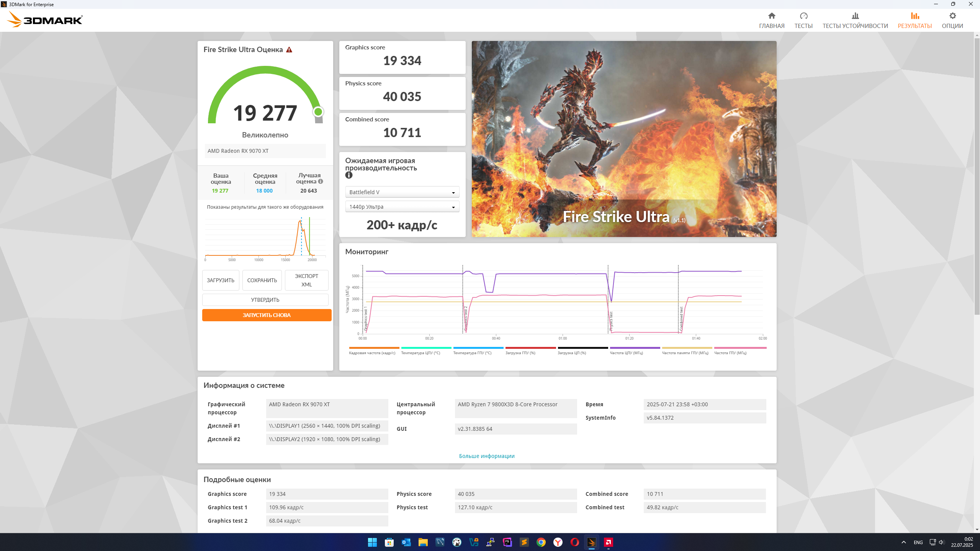Click ЗАПУСТИТЬ СНОВА button
The height and width of the screenshot is (551, 980).
coord(267,315)
